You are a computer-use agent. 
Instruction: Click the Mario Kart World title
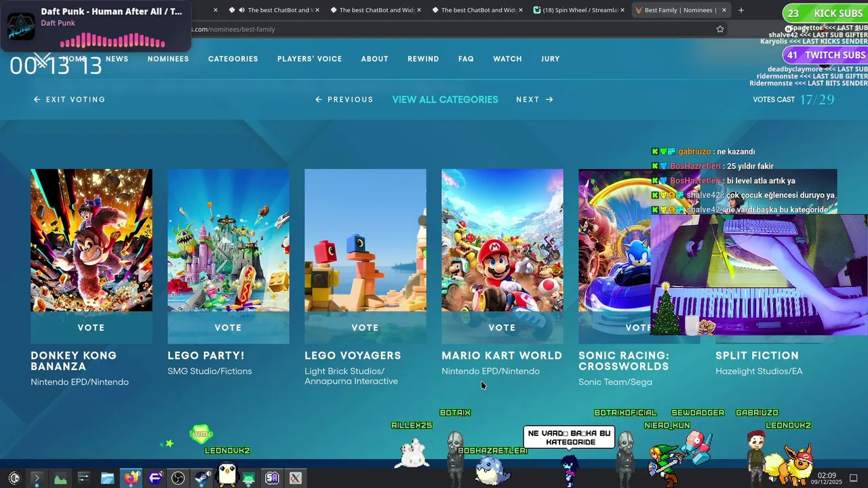pyautogui.click(x=502, y=355)
